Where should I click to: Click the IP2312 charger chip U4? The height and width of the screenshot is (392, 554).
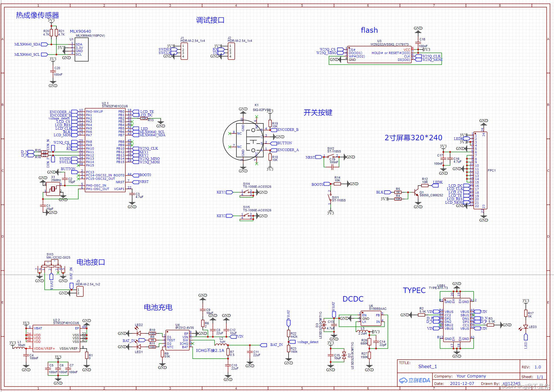coord(177,340)
